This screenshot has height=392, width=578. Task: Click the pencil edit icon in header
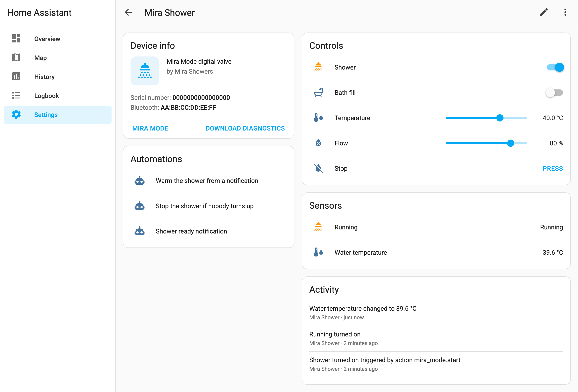click(543, 12)
